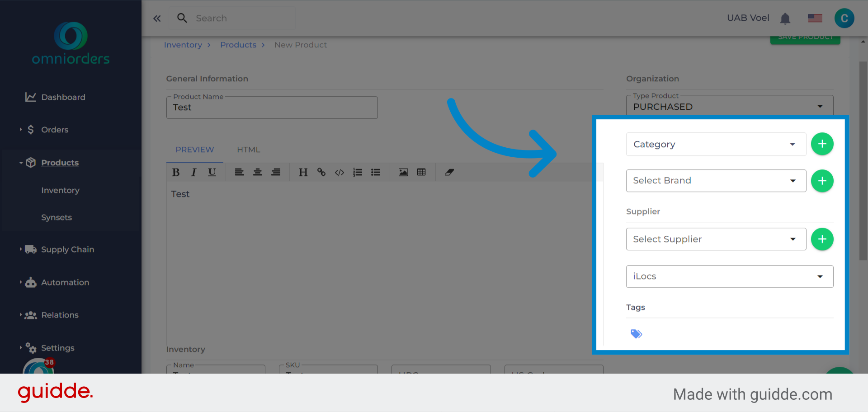Clear formatting with eraser icon
This screenshot has width=868, height=412.
[449, 172]
